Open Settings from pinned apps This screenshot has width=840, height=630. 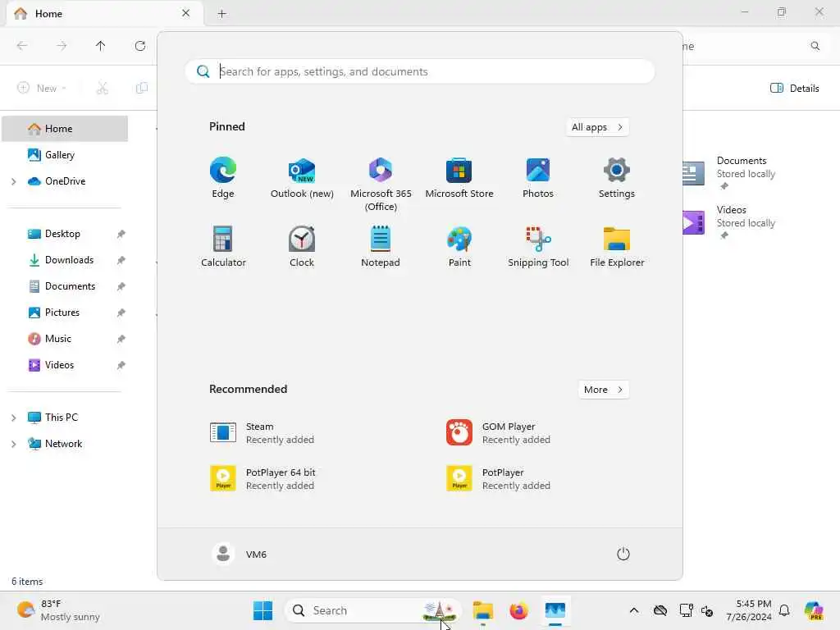pyautogui.click(x=617, y=178)
